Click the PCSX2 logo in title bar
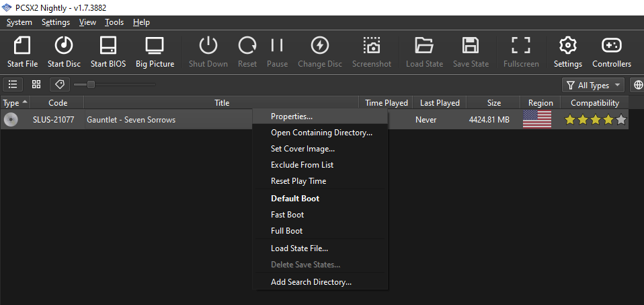This screenshot has width=644, height=305. click(7, 8)
